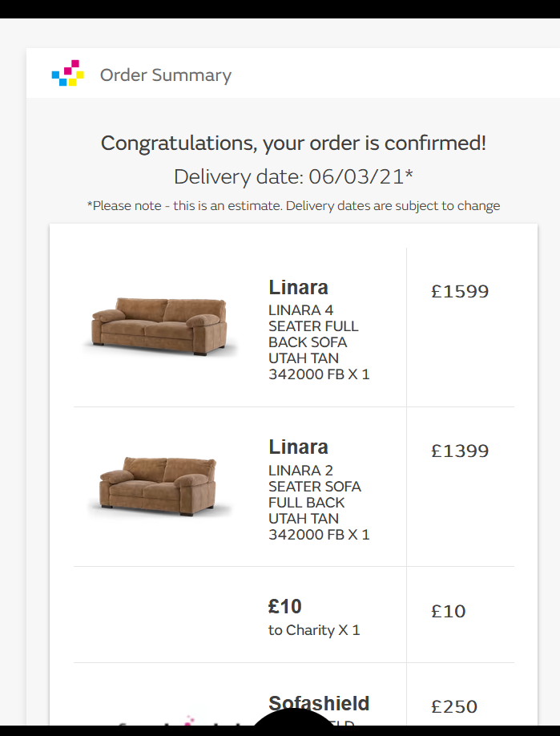Click the Linara title of 2 seater item
The height and width of the screenshot is (736, 560).
(298, 447)
